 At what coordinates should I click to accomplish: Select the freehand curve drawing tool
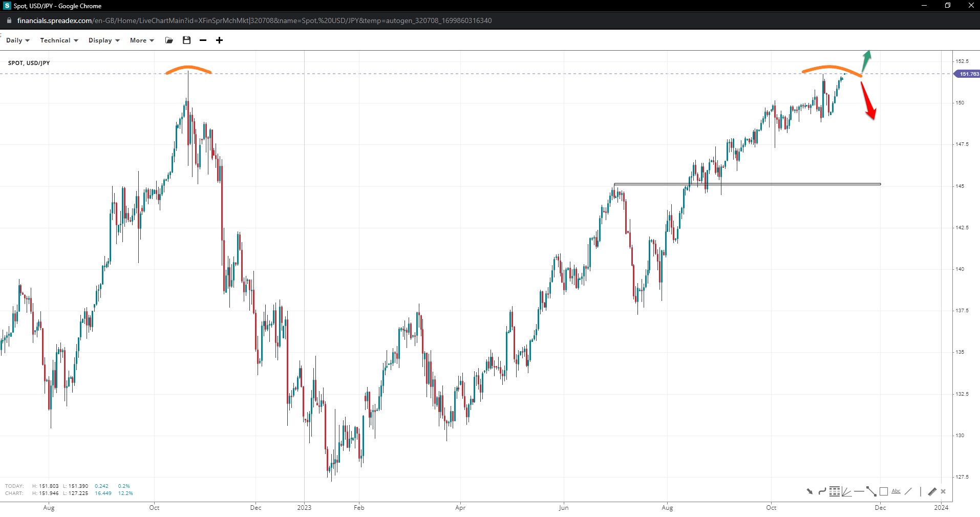(822, 491)
